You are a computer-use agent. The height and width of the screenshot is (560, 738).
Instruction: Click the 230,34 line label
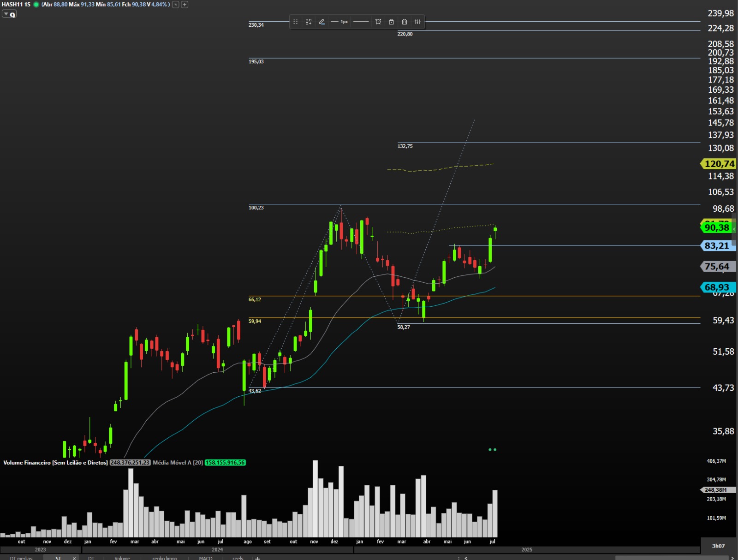click(256, 25)
